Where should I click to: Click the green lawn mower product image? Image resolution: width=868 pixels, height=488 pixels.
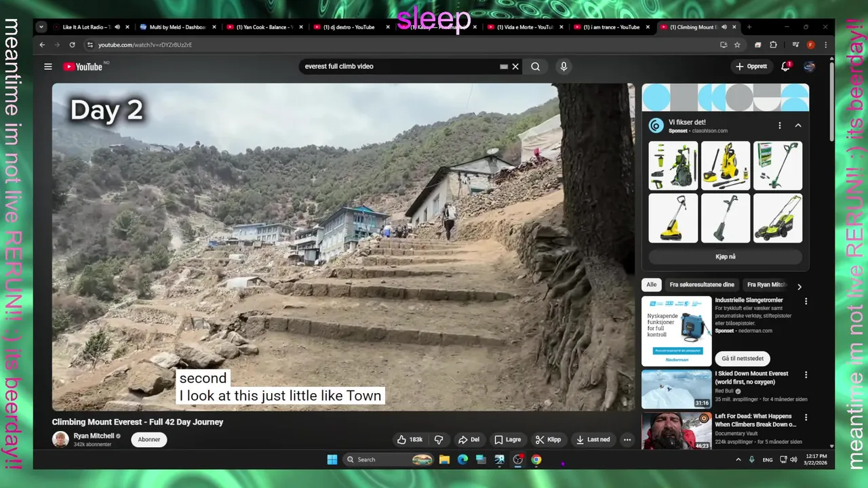click(x=778, y=218)
